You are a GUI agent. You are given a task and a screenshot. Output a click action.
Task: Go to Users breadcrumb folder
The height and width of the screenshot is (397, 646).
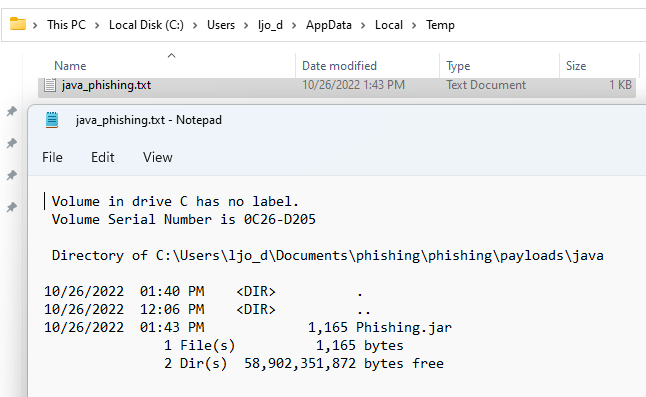pos(221,25)
